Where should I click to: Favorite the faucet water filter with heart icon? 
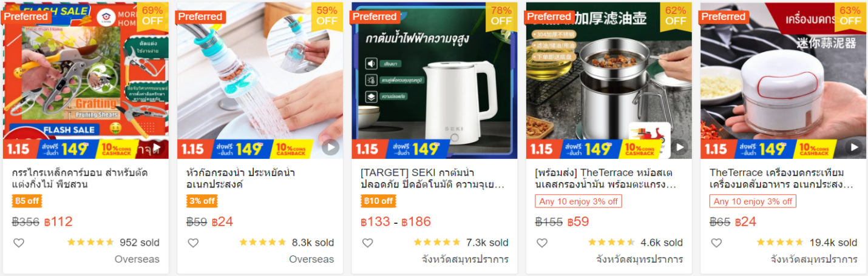pos(193,243)
